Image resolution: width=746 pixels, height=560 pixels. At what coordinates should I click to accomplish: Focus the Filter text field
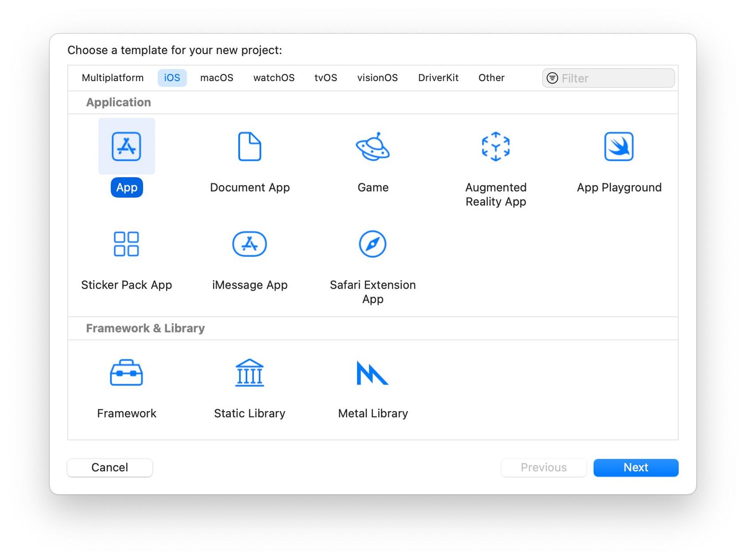pyautogui.click(x=608, y=78)
